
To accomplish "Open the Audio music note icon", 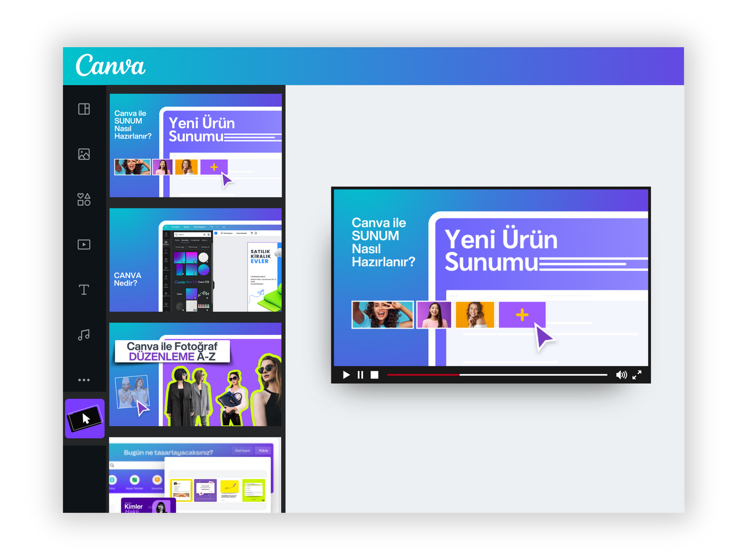I will (x=84, y=335).
